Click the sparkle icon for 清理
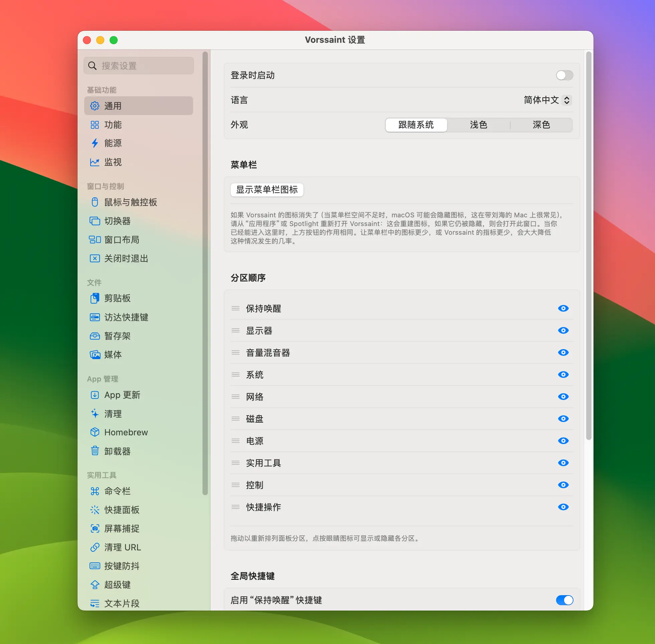This screenshot has width=655, height=644. [x=95, y=414]
